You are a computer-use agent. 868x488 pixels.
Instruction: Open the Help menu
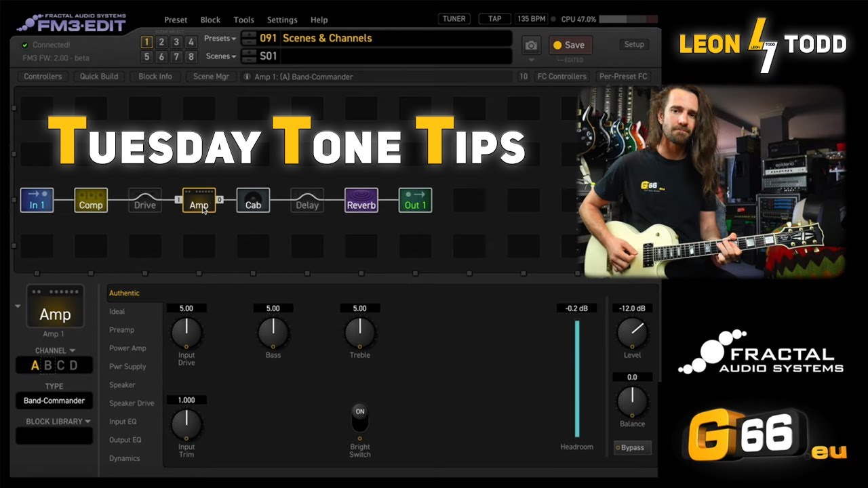point(319,20)
